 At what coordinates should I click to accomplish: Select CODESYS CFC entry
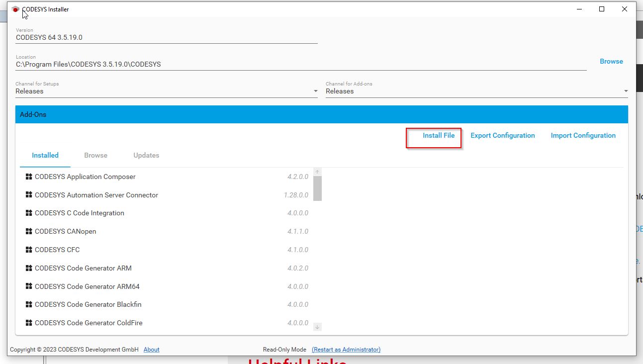[167, 250]
